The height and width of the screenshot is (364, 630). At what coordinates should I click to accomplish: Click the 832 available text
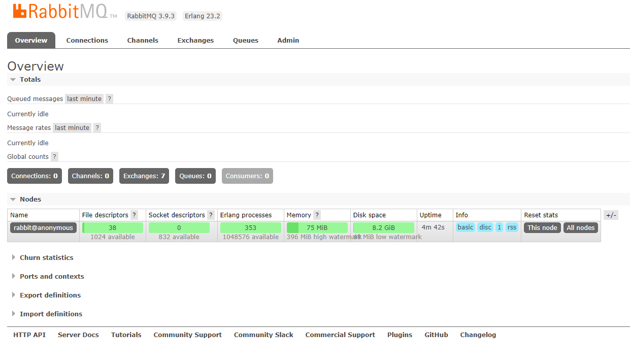click(x=179, y=237)
